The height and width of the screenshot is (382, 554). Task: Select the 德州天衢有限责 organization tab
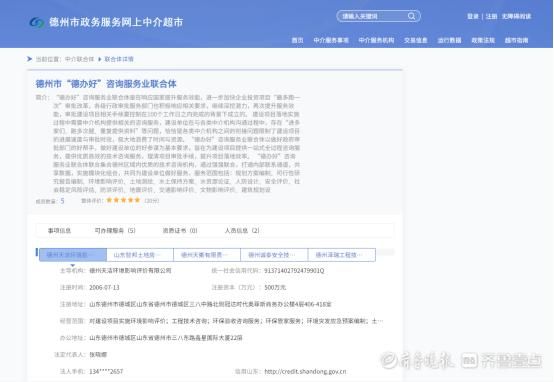click(x=207, y=255)
